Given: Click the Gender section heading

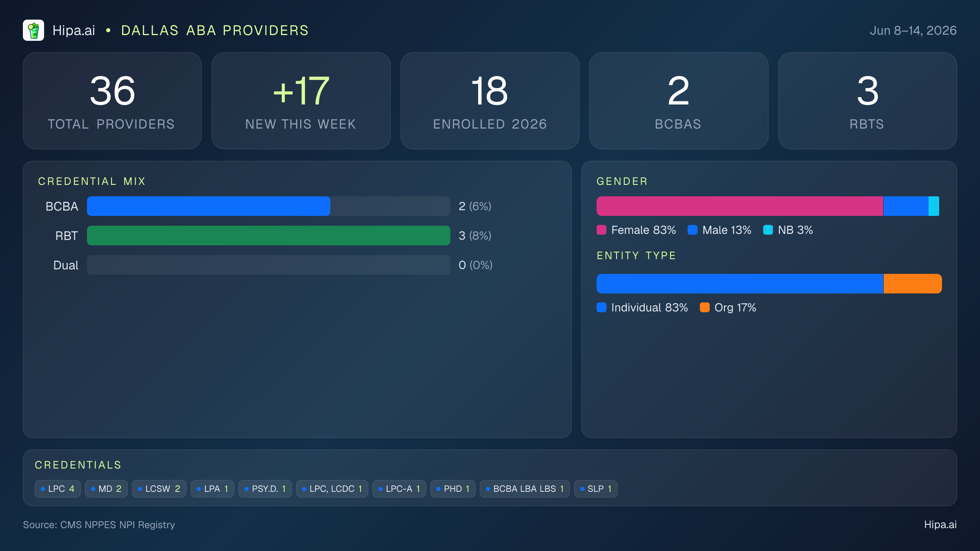Looking at the screenshot, I should [x=622, y=181].
